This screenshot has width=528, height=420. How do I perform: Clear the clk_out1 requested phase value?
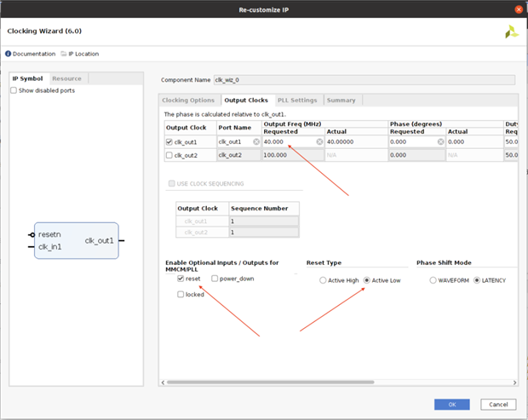coord(440,141)
